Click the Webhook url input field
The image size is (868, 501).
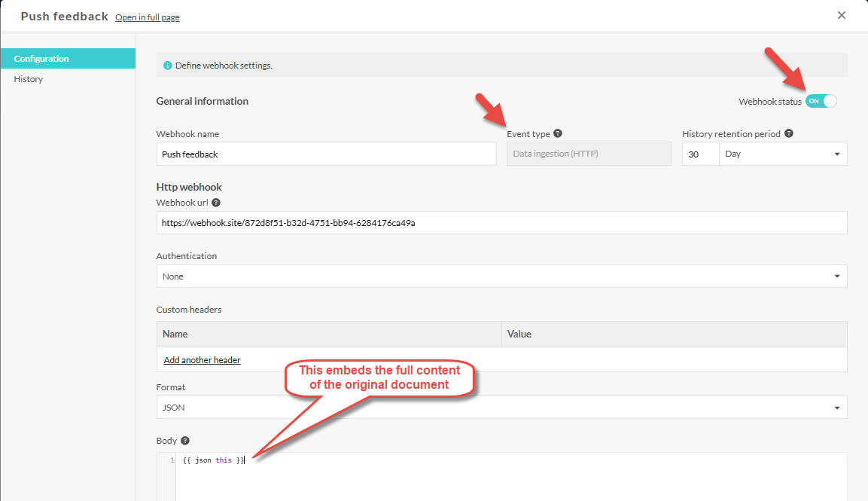501,223
